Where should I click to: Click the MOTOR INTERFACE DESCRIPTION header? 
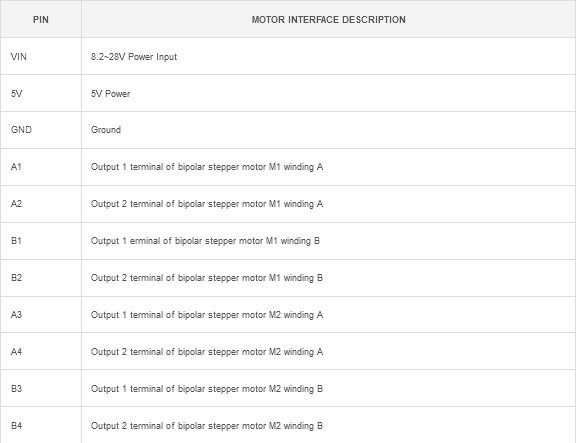328,19
